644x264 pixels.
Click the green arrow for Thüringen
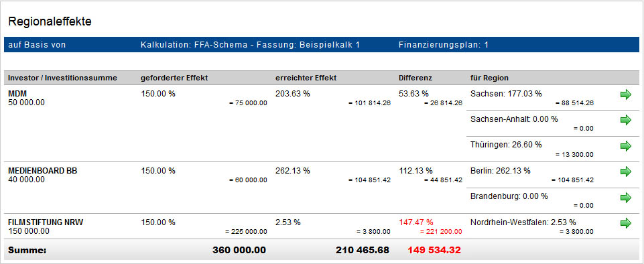point(625,146)
